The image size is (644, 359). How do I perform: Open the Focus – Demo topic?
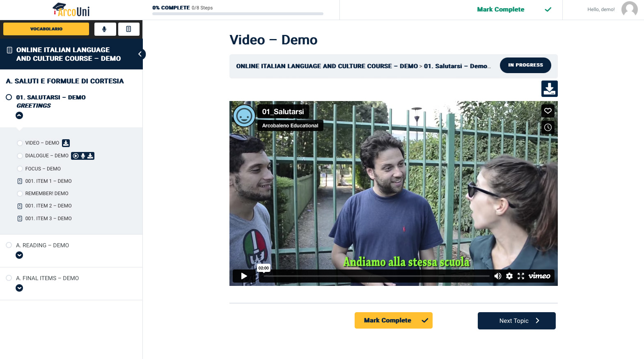(x=43, y=169)
